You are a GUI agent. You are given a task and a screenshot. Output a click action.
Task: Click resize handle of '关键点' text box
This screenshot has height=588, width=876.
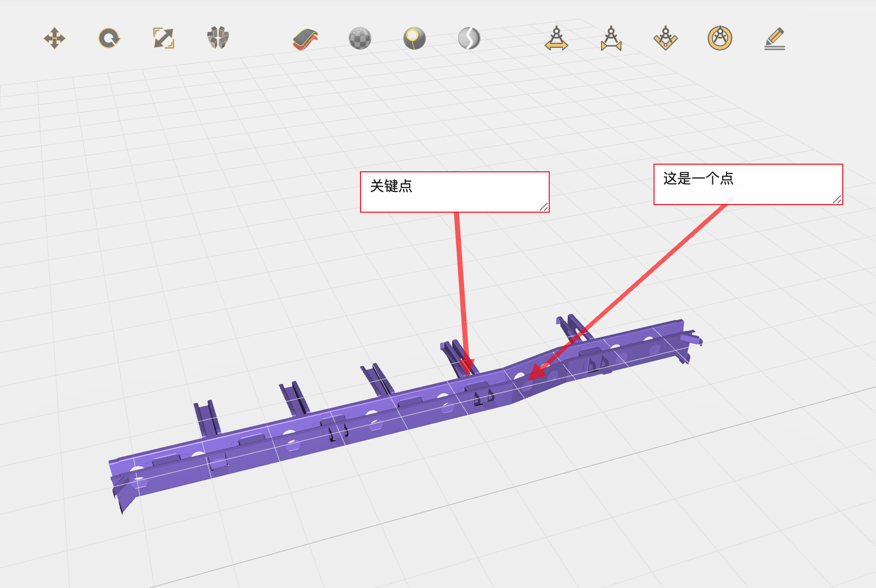coord(544,207)
